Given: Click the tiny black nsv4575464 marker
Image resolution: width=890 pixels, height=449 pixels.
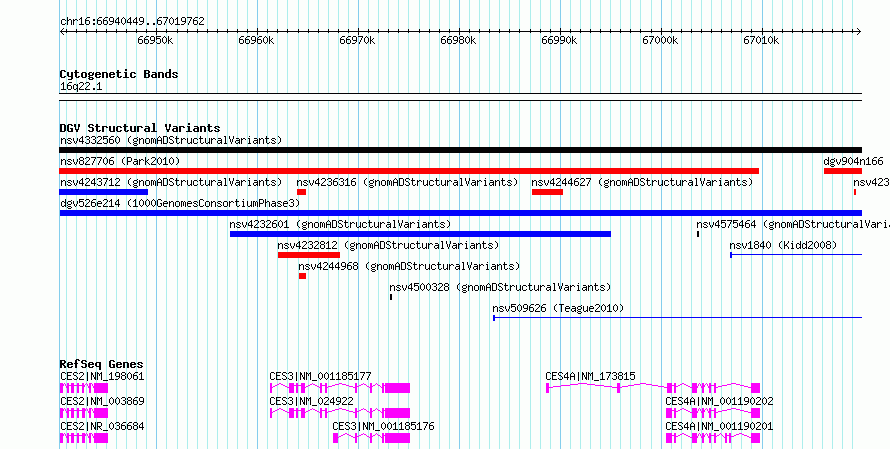Looking at the screenshot, I should 698,234.
